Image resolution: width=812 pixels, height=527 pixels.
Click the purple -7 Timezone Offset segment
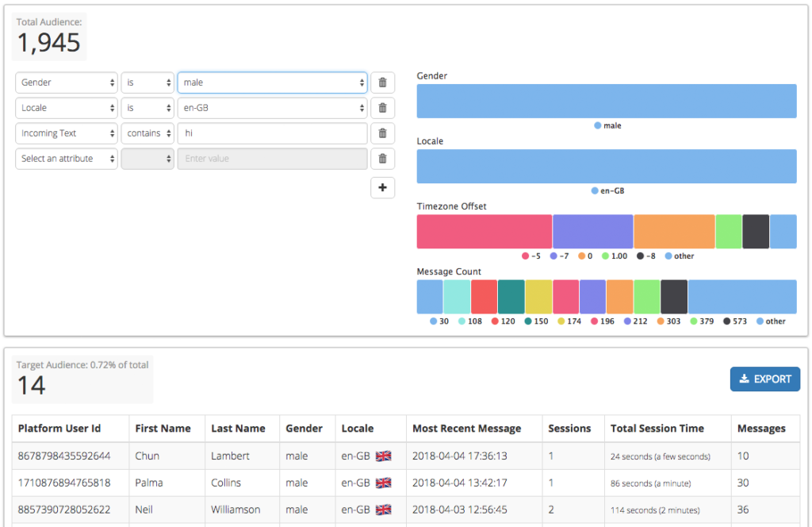(x=592, y=232)
